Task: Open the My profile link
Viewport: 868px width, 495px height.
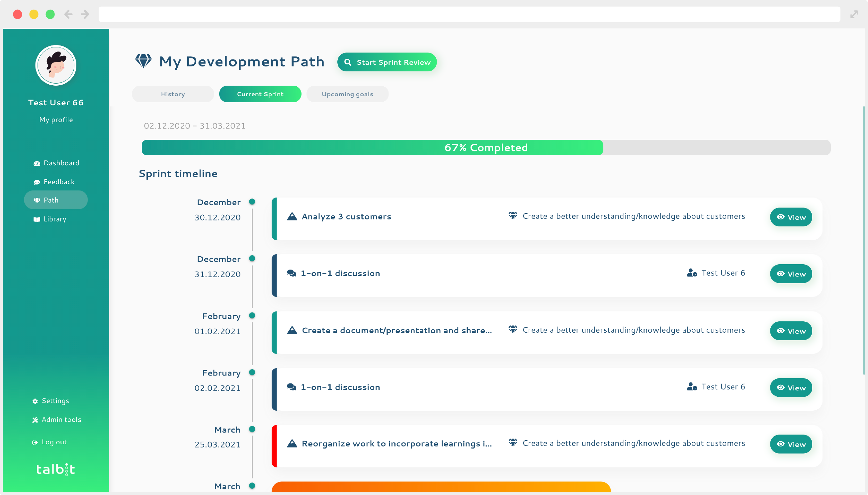Action: (56, 120)
